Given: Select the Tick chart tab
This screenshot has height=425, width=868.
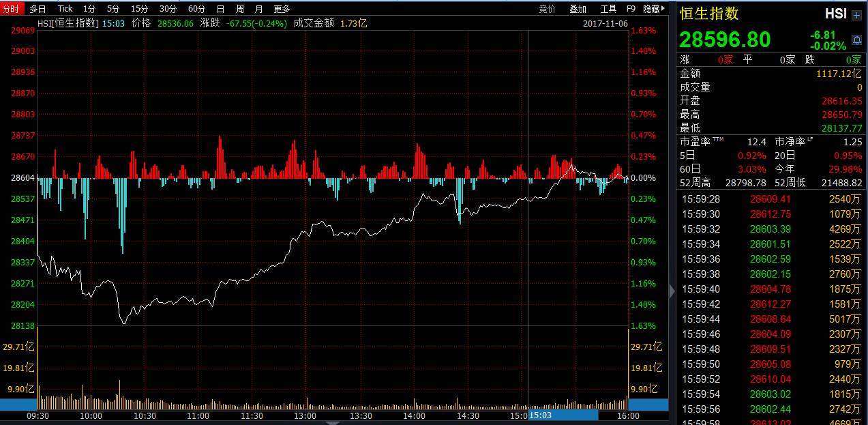Looking at the screenshot, I should [x=65, y=9].
